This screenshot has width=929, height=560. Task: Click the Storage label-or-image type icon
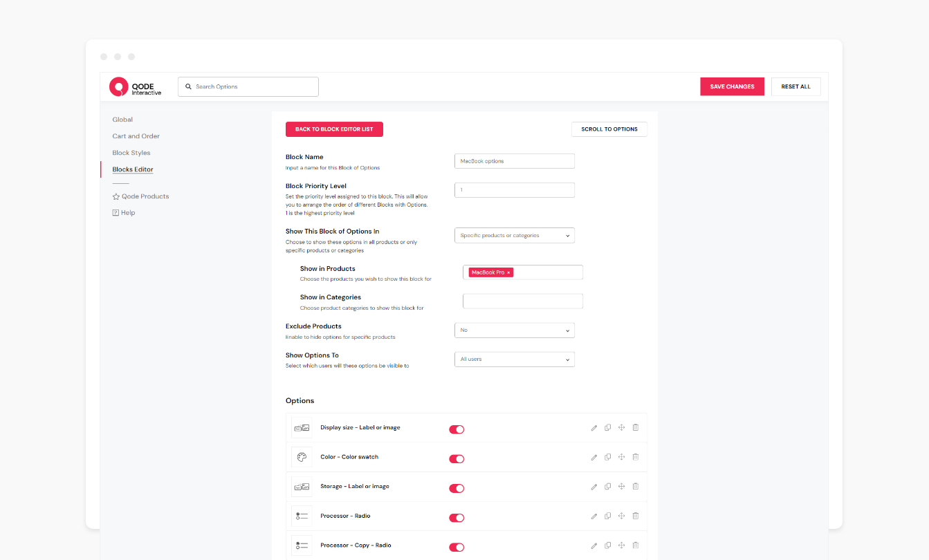click(x=302, y=487)
